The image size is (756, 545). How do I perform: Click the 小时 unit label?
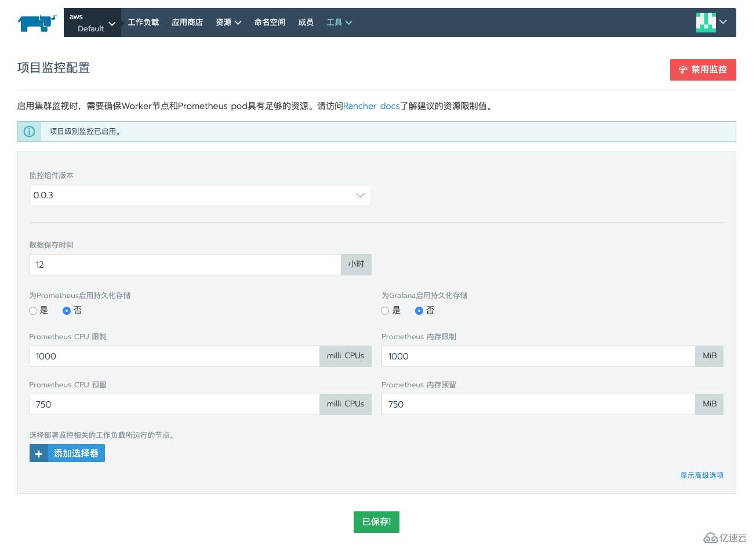(x=356, y=264)
